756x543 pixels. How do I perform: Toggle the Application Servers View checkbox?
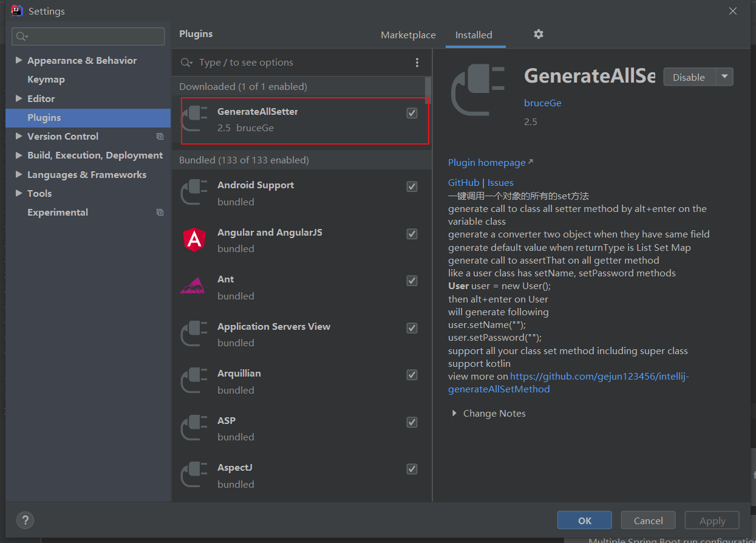[412, 328]
